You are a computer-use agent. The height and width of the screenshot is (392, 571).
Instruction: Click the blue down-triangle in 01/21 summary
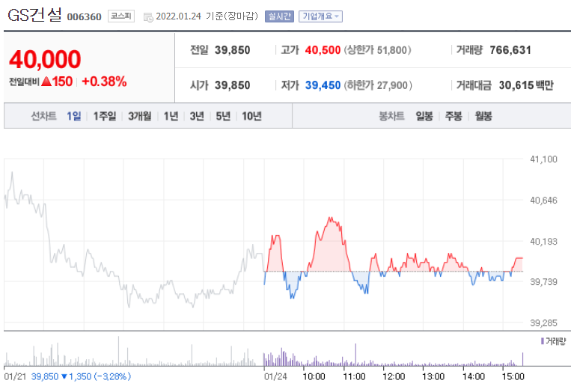click(x=64, y=376)
